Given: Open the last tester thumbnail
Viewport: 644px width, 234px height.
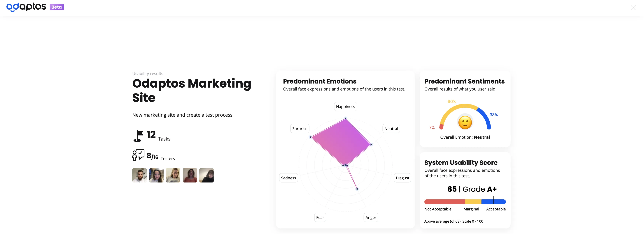Looking at the screenshot, I should click(206, 175).
